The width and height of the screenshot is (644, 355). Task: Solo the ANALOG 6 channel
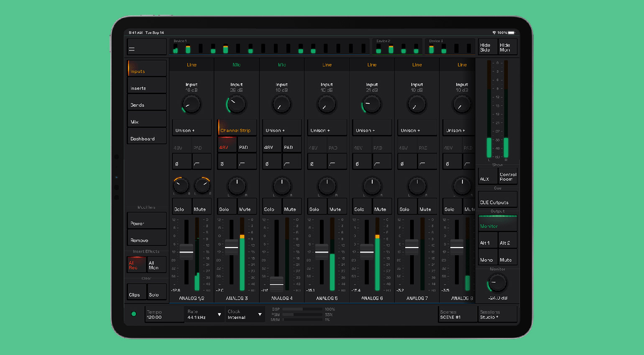point(361,207)
